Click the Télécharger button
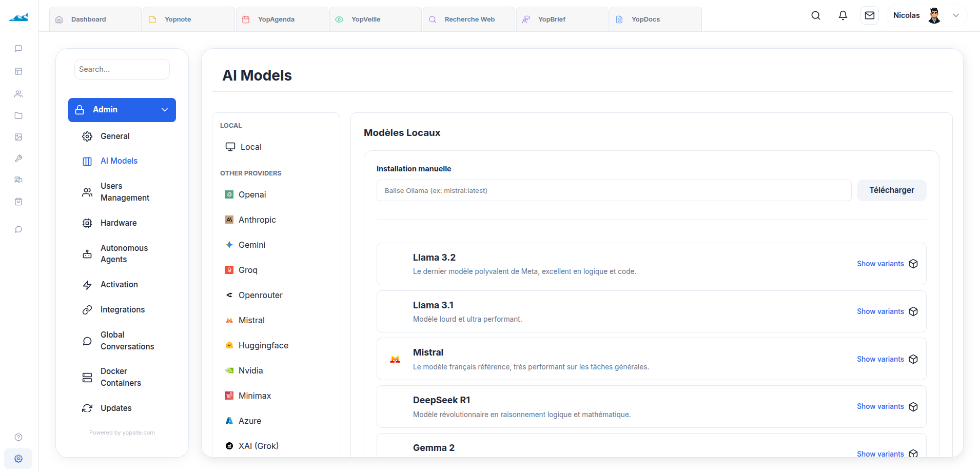The height and width of the screenshot is (472, 980). [x=892, y=190]
